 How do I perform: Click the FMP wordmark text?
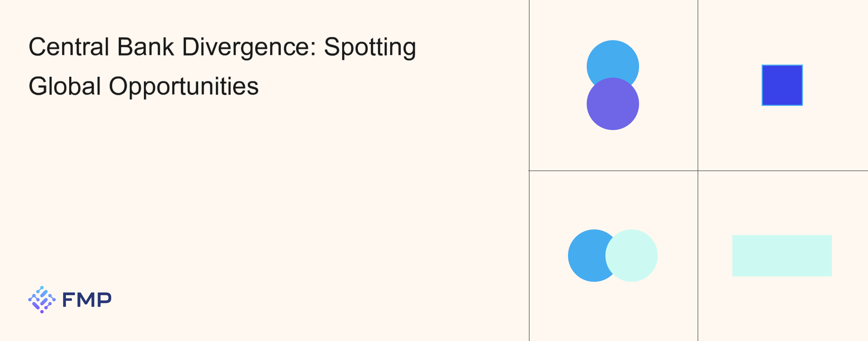(87, 299)
